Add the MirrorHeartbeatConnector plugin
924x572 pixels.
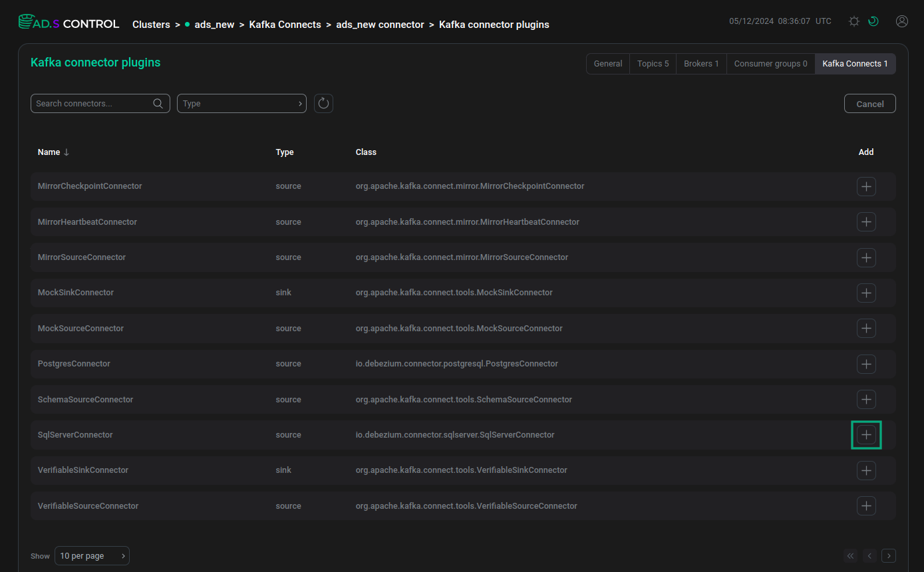click(866, 222)
